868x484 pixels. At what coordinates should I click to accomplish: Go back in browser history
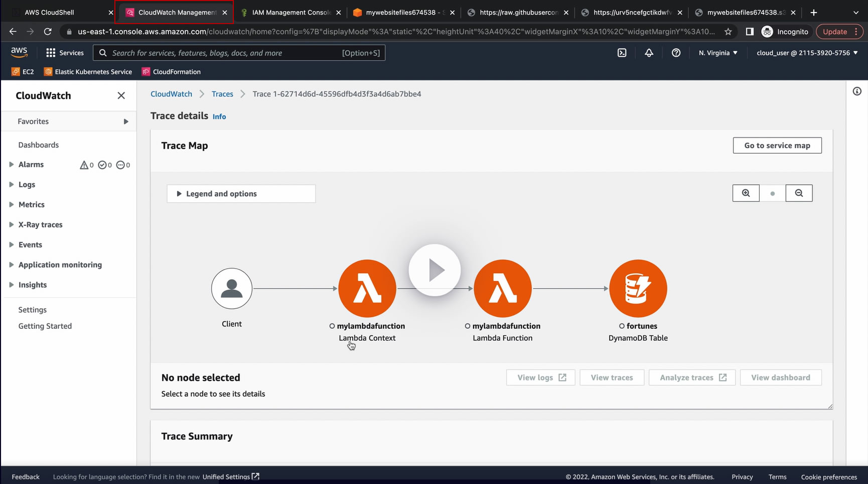[13, 32]
